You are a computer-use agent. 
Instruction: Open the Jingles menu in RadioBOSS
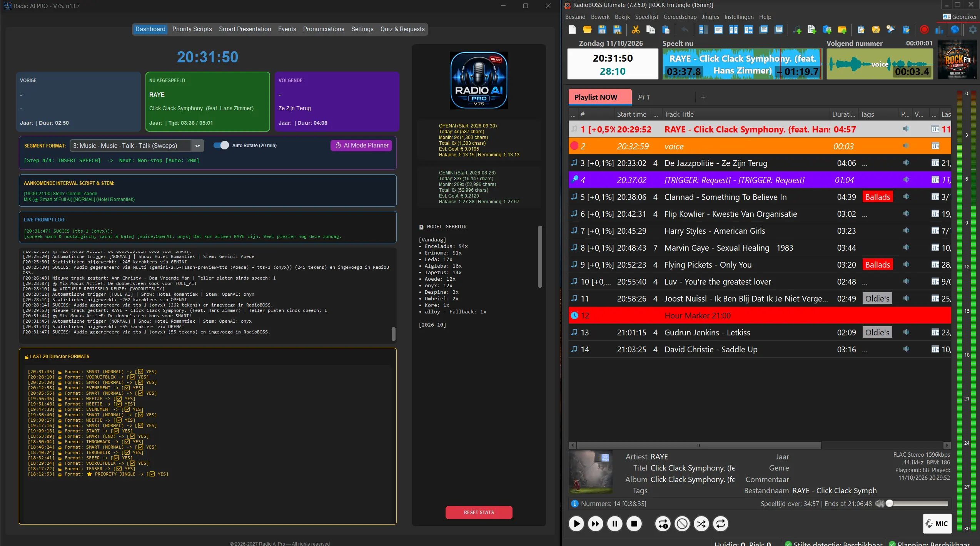coord(710,17)
